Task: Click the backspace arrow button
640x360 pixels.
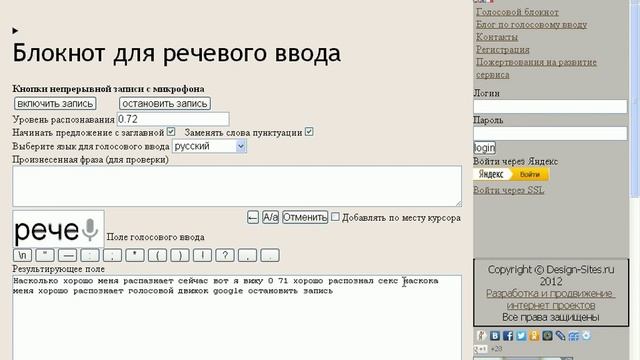Action: [x=253, y=218]
